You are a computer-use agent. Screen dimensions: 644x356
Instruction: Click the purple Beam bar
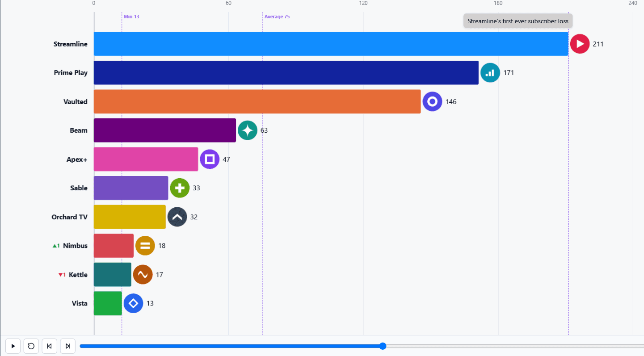point(164,130)
